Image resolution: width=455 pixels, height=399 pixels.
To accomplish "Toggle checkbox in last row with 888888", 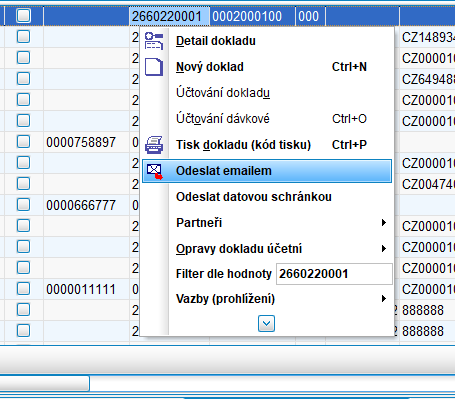I will point(23,331).
